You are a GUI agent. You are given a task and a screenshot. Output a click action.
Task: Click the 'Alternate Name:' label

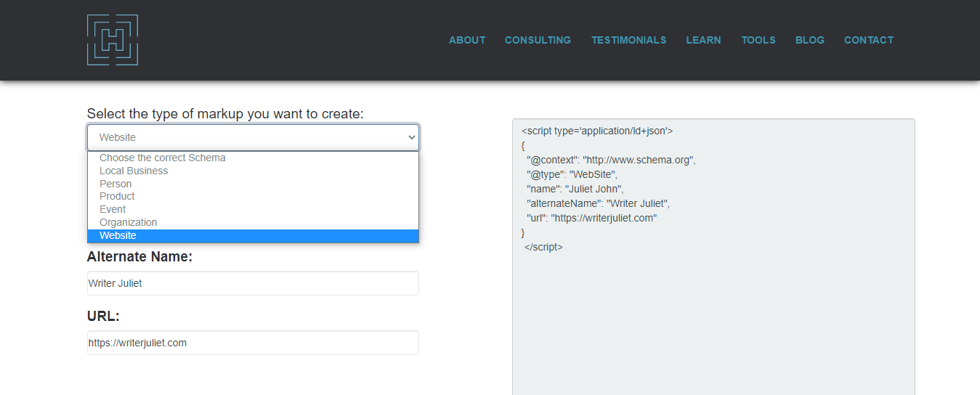139,257
